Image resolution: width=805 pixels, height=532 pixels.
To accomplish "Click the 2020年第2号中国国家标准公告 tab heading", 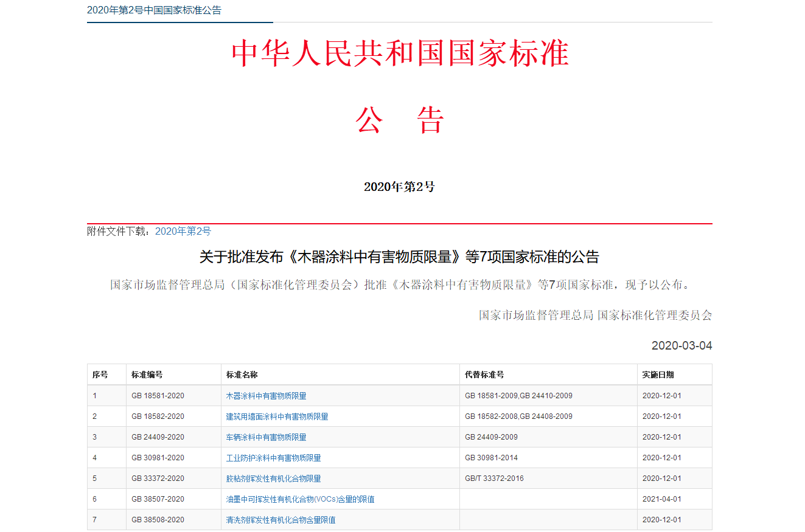I will tap(154, 10).
